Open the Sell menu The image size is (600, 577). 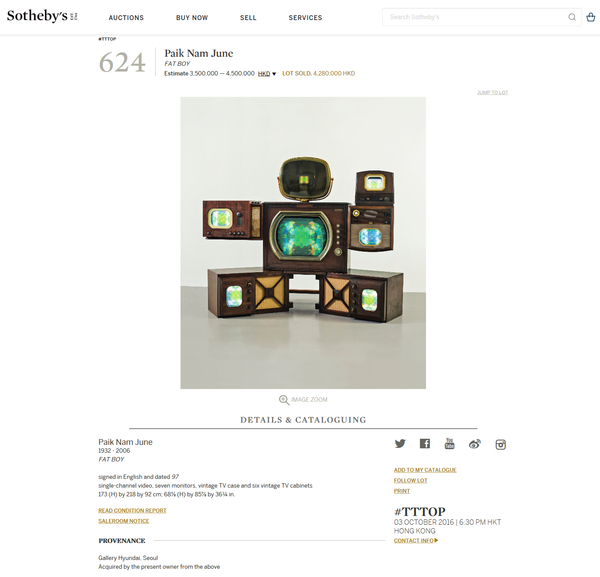pos(248,18)
